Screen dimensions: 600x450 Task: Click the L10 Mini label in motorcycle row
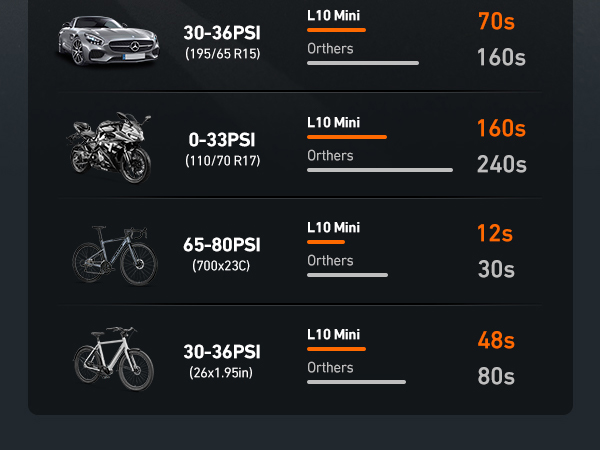[x=333, y=123]
